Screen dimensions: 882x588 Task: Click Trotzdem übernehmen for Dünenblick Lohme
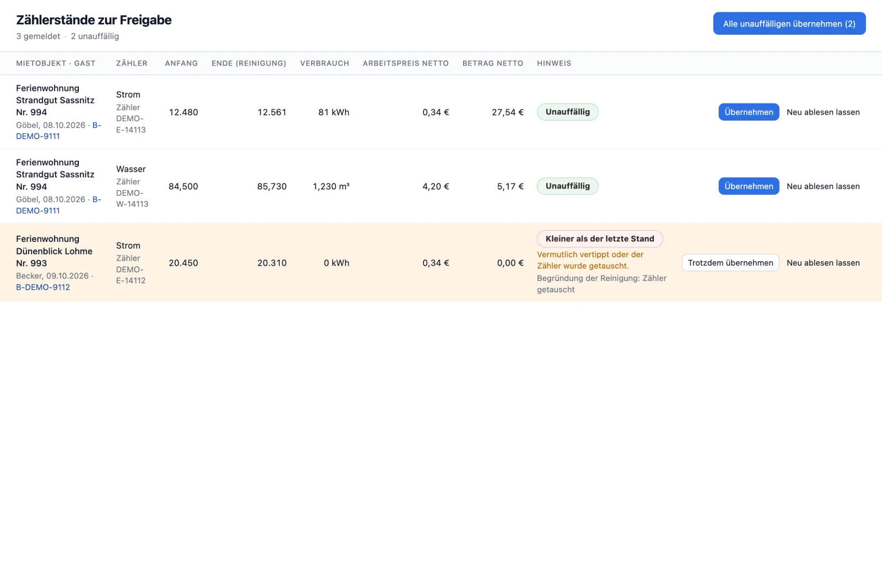(x=730, y=263)
